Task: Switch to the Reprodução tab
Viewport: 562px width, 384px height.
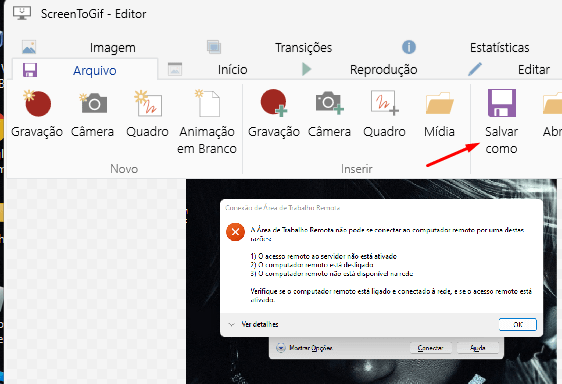Action: [x=359, y=69]
